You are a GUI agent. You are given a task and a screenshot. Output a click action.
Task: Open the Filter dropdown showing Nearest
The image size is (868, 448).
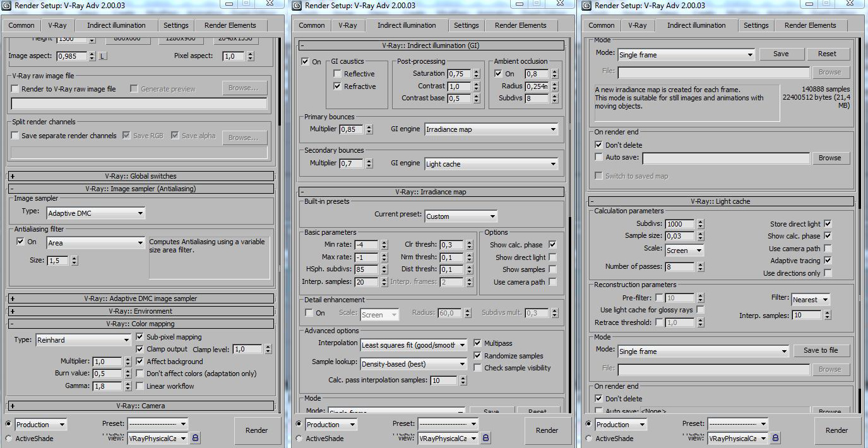coord(811,300)
